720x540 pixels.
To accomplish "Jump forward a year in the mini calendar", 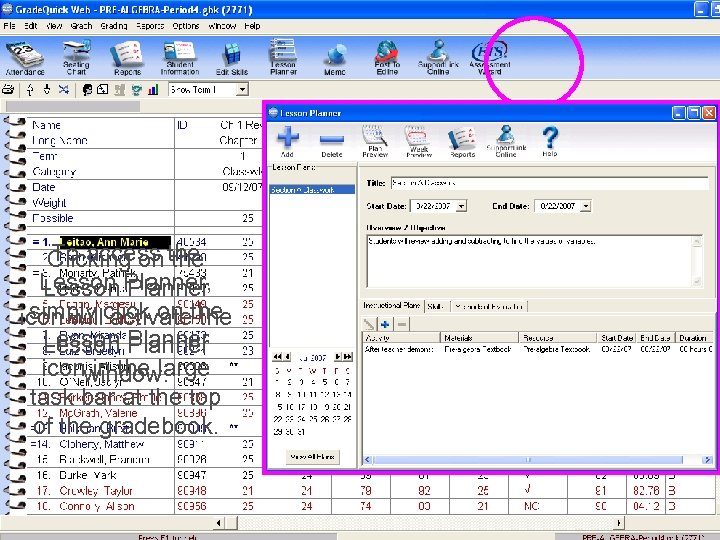I will 348,357.
